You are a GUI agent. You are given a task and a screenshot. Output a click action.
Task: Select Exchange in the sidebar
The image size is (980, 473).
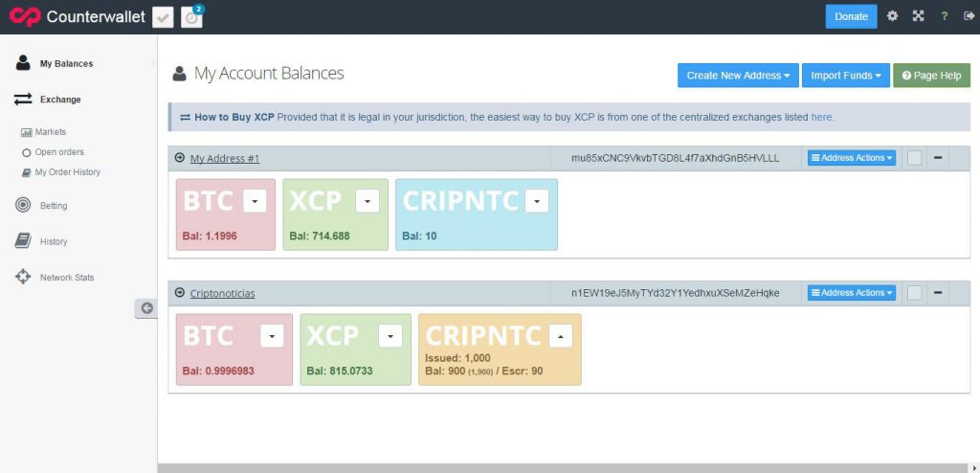coord(60,100)
